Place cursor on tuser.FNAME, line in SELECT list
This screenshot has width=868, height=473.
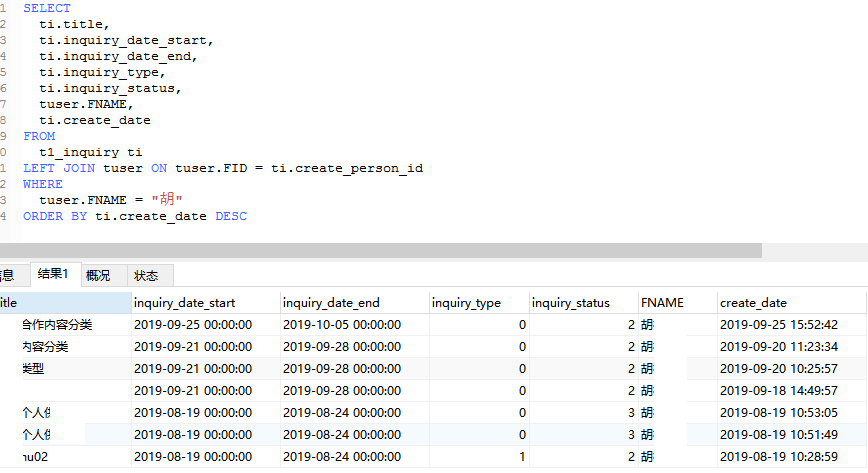(x=86, y=104)
